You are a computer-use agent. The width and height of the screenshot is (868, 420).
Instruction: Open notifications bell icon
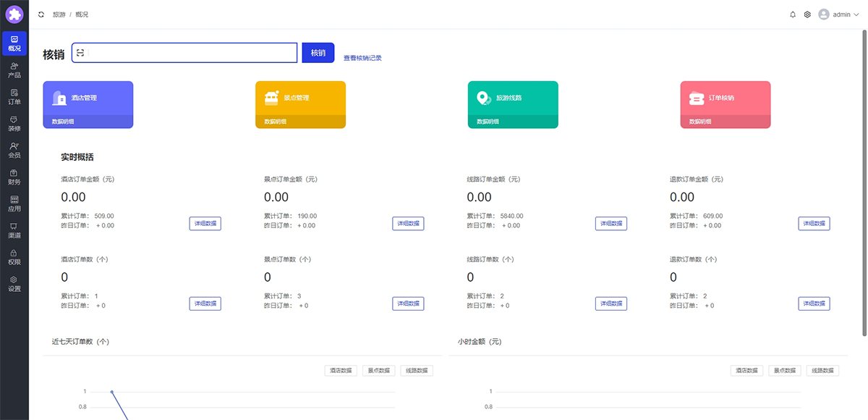(x=793, y=14)
